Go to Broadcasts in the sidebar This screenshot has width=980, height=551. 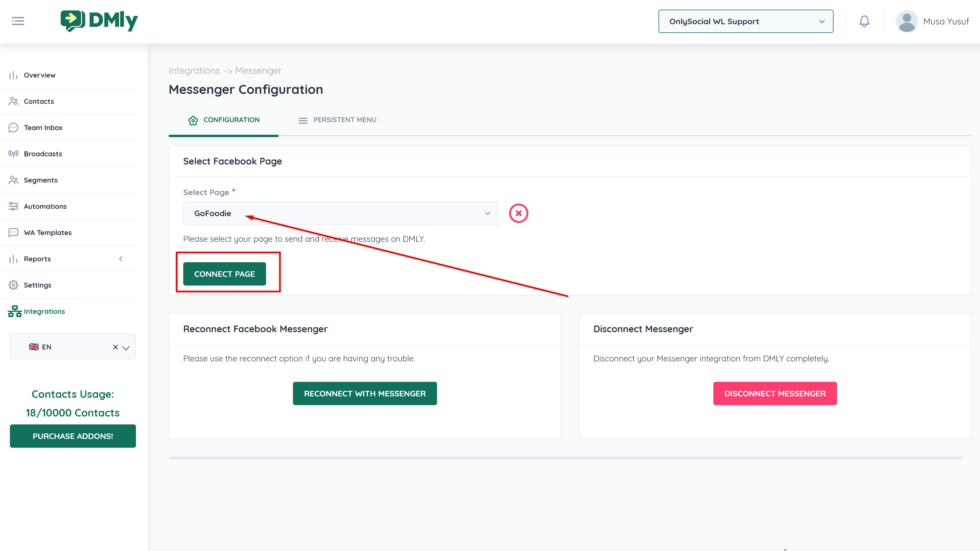tap(43, 154)
